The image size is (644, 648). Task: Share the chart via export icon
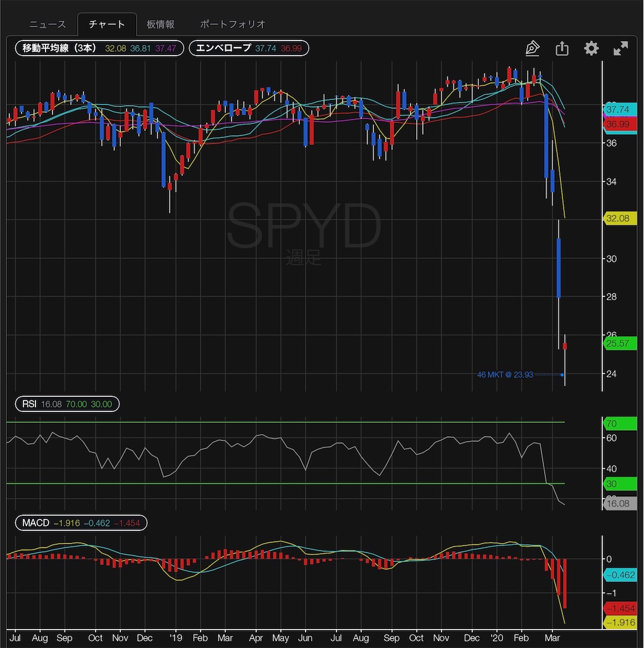[562, 48]
